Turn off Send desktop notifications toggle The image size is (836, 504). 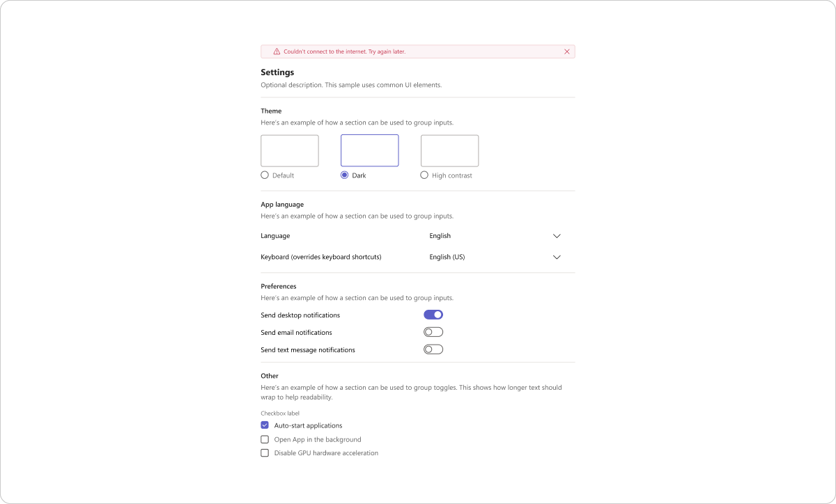(x=433, y=315)
